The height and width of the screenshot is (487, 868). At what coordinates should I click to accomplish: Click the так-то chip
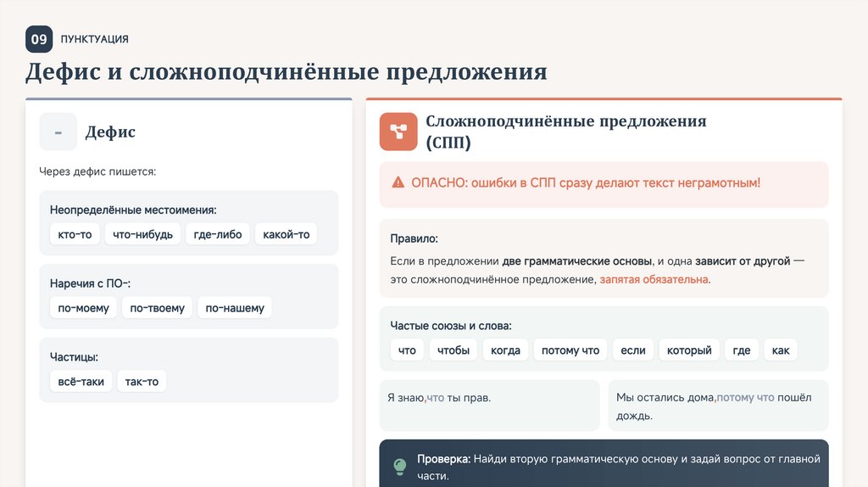[x=142, y=382]
